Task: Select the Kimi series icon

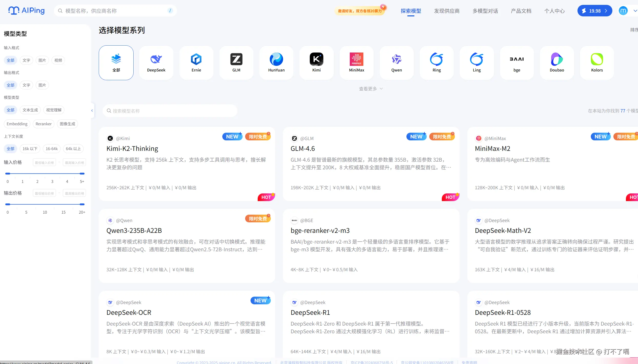Action: (x=316, y=63)
